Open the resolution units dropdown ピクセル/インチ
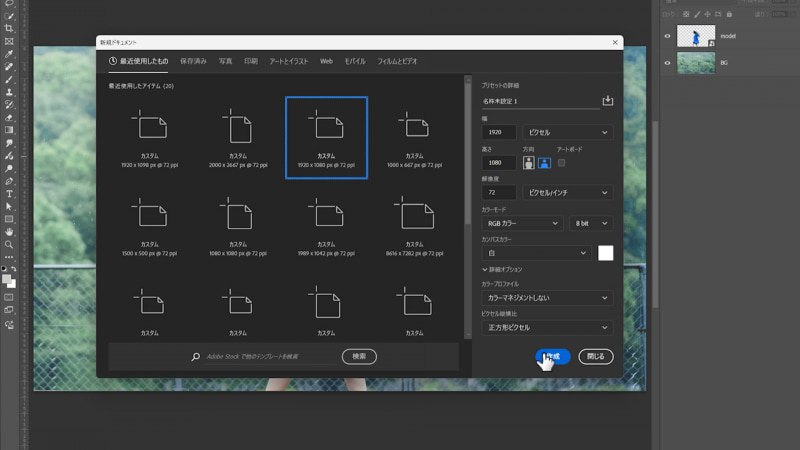The width and height of the screenshot is (800, 450). pyautogui.click(x=567, y=193)
